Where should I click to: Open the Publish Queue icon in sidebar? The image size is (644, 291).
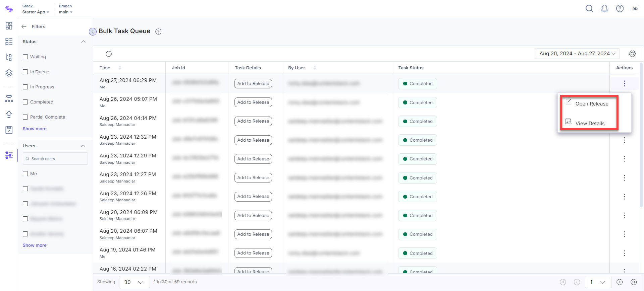click(9, 98)
